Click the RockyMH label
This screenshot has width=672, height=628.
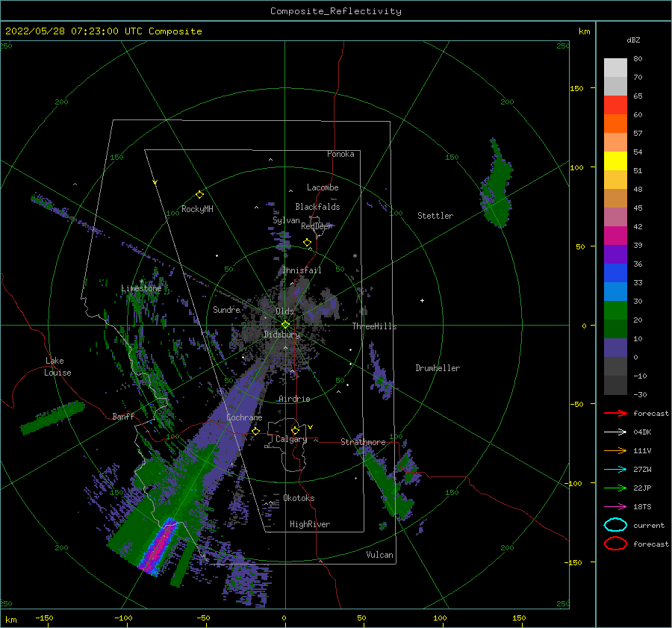[x=197, y=209]
